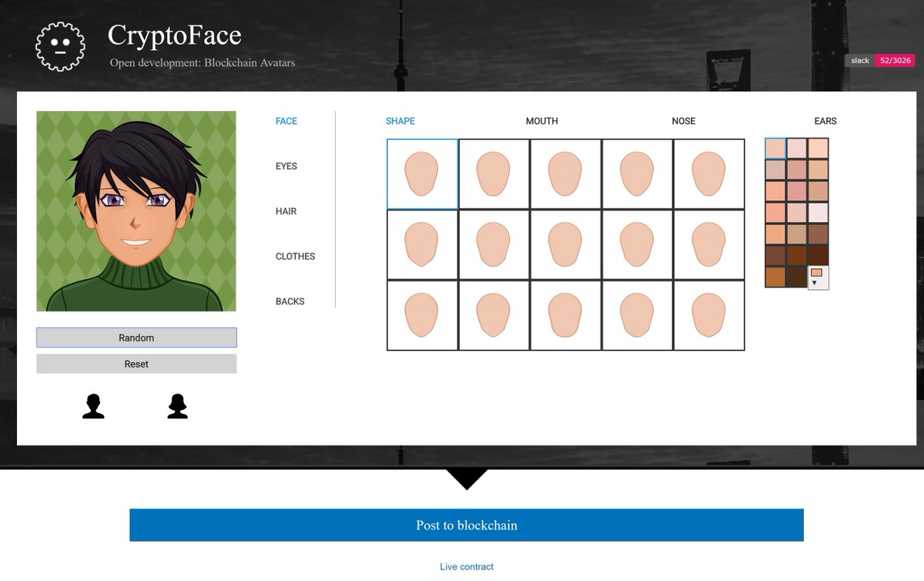This screenshot has height=581, width=924.
Task: Choose the swatch in second row, middle column
Action: 797,170
